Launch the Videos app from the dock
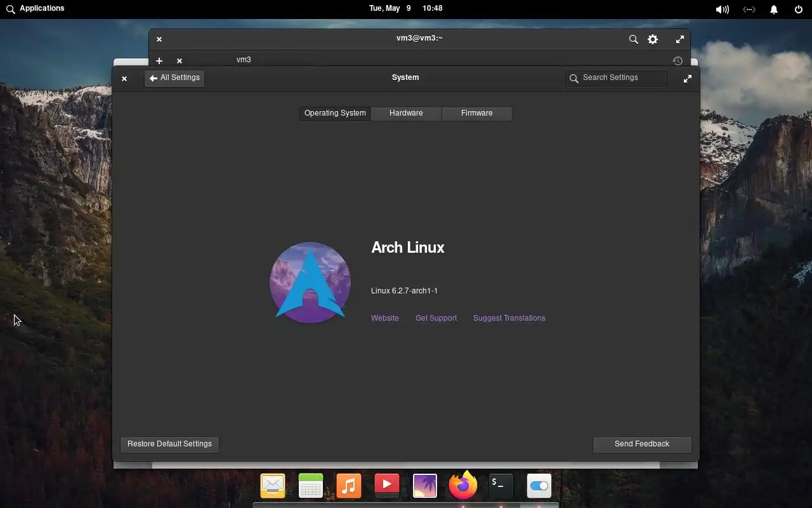Viewport: 812px width, 508px height. coord(387,486)
